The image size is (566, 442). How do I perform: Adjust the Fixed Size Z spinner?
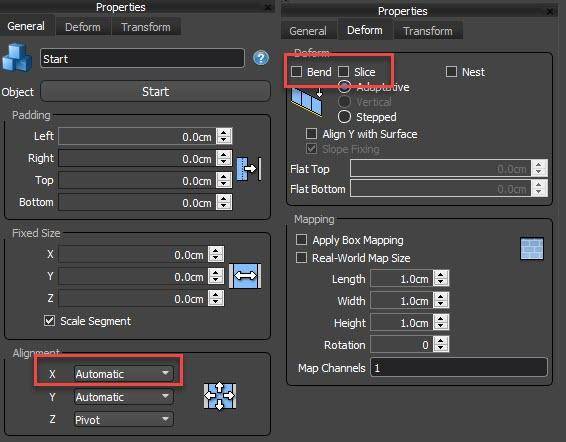pyautogui.click(x=216, y=298)
